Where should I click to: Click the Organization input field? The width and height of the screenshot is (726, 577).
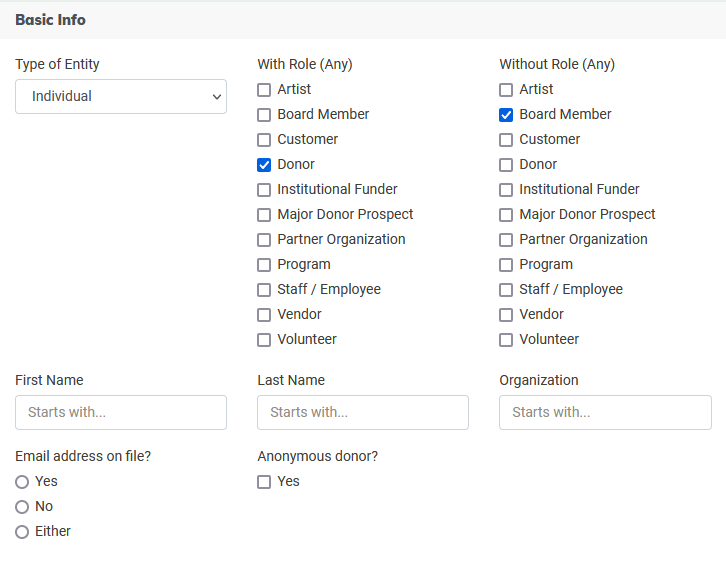pos(605,412)
